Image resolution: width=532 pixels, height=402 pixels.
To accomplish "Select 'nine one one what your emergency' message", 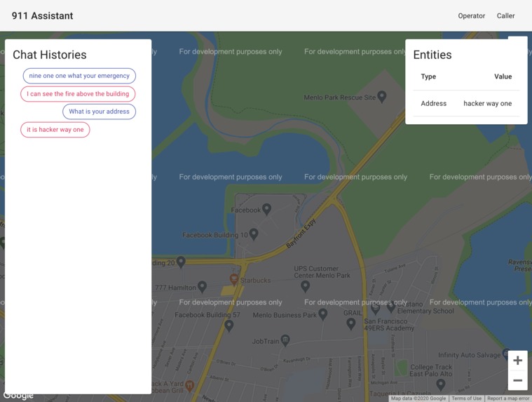I will tap(79, 76).
